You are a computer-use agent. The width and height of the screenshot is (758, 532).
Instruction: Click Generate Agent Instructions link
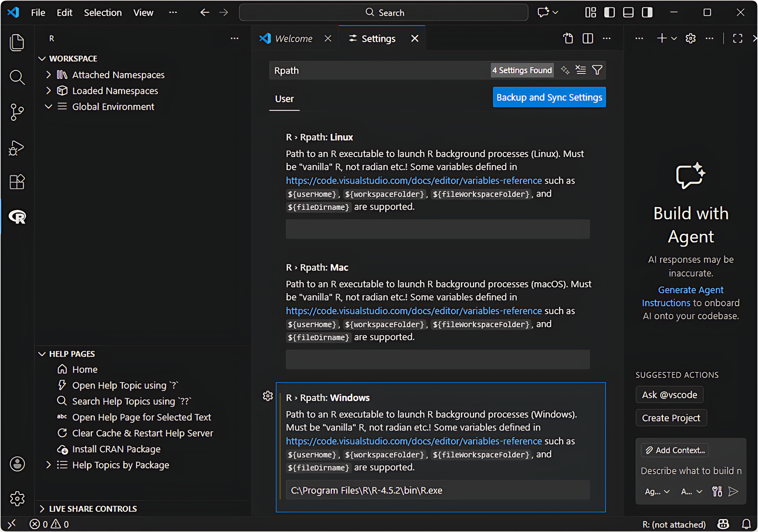coord(690,290)
